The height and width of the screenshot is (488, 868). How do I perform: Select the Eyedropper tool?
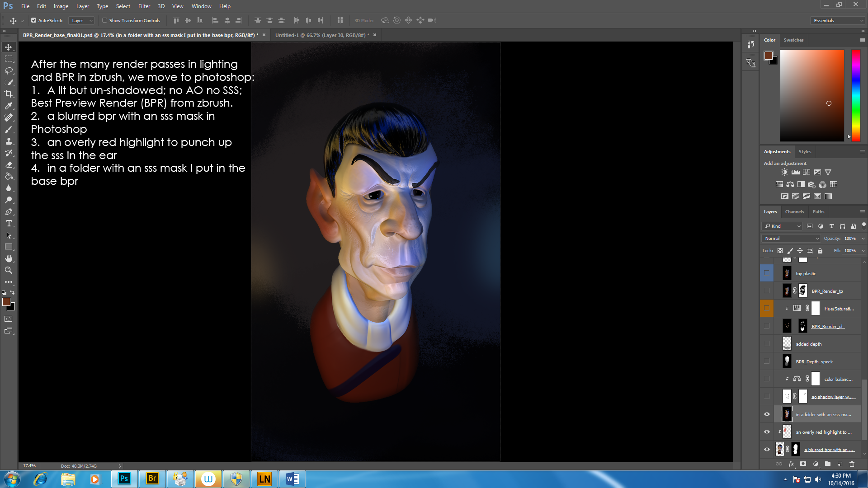(9, 106)
